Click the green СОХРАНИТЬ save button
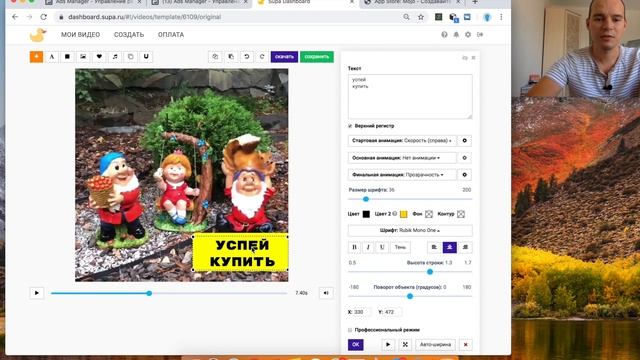 point(317,57)
